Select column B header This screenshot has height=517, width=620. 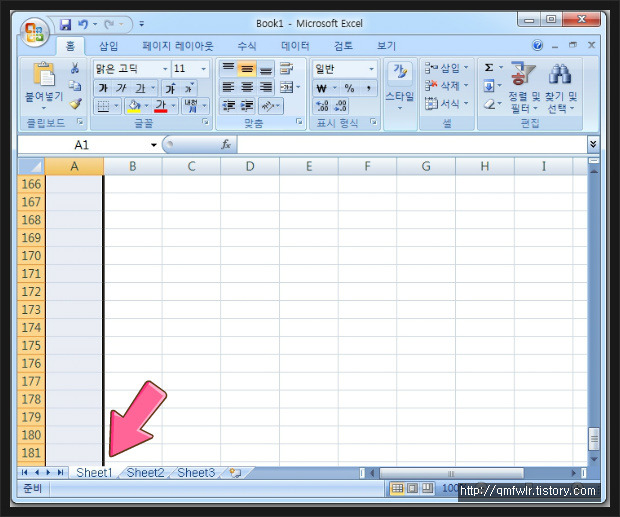[133, 166]
